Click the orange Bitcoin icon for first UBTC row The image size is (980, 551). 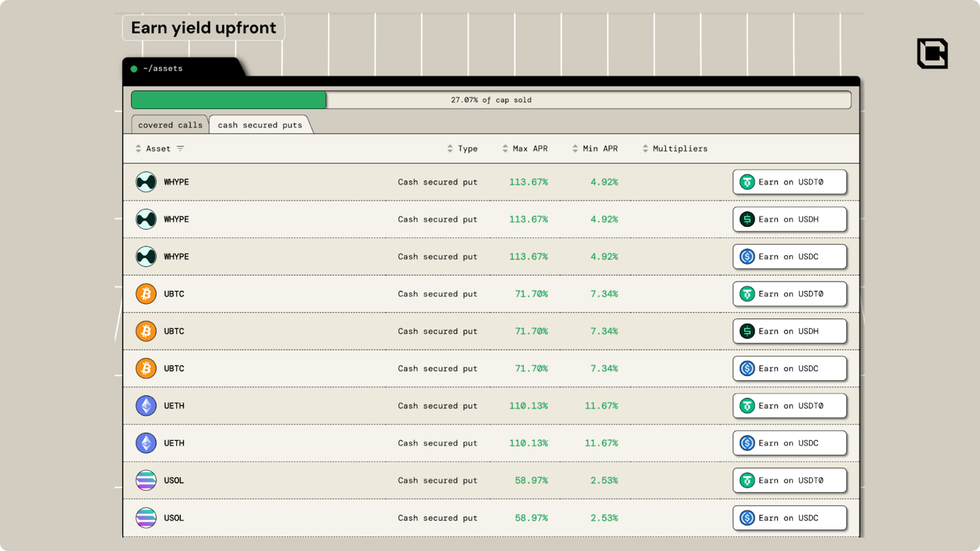[146, 294]
